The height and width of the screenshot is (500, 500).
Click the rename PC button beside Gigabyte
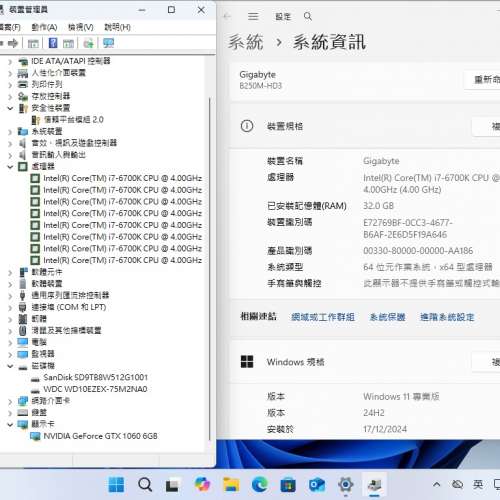click(482, 80)
